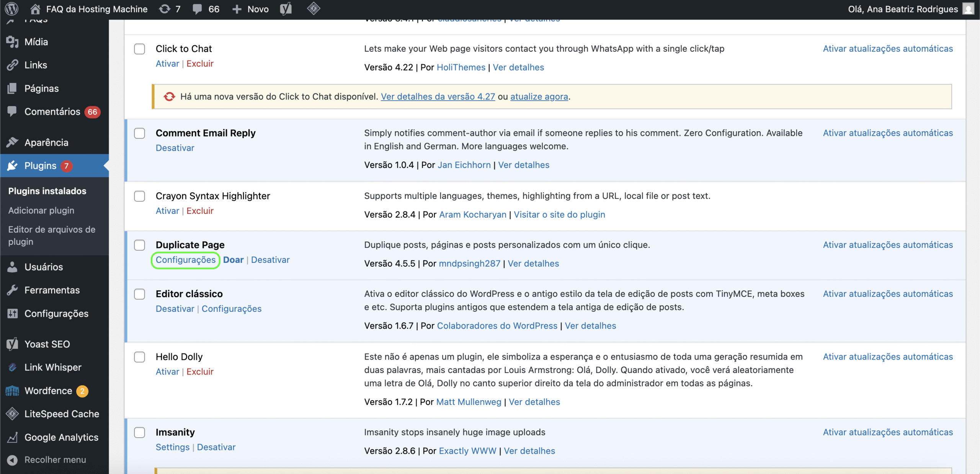The width and height of the screenshot is (980, 474).
Task: Deactivate the Comment Email Reply plugin
Action: click(x=175, y=148)
